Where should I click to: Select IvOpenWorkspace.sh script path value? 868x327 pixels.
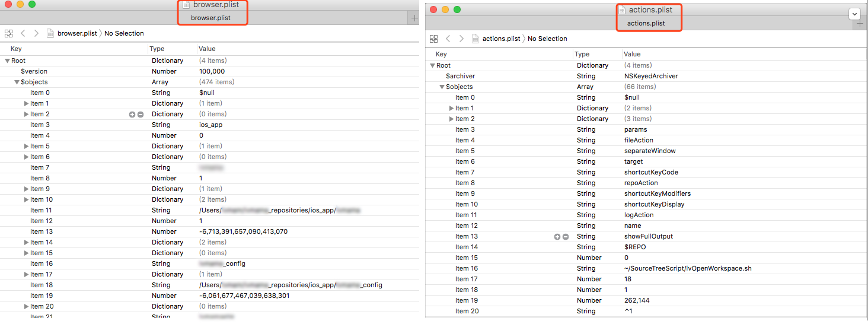[688, 269]
